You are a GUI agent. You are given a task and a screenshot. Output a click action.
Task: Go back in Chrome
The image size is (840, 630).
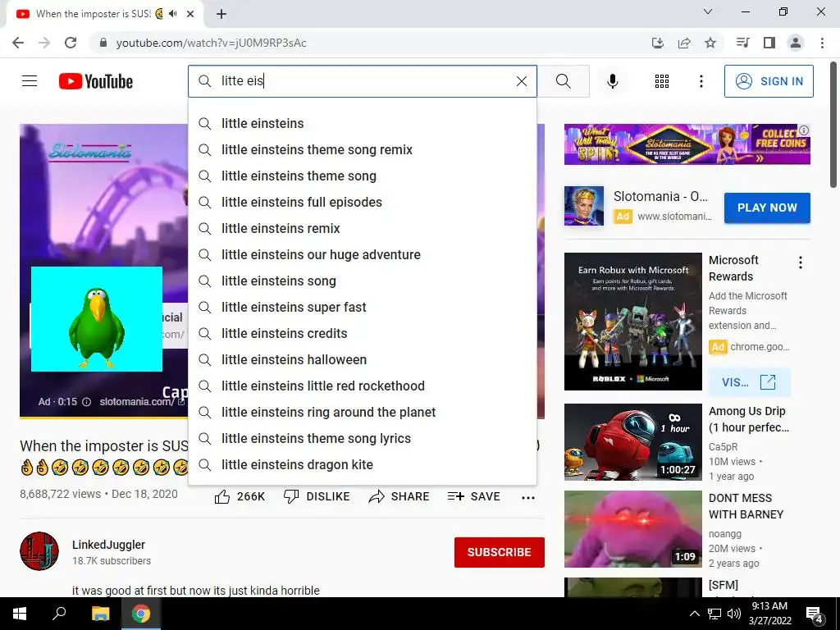coord(18,43)
